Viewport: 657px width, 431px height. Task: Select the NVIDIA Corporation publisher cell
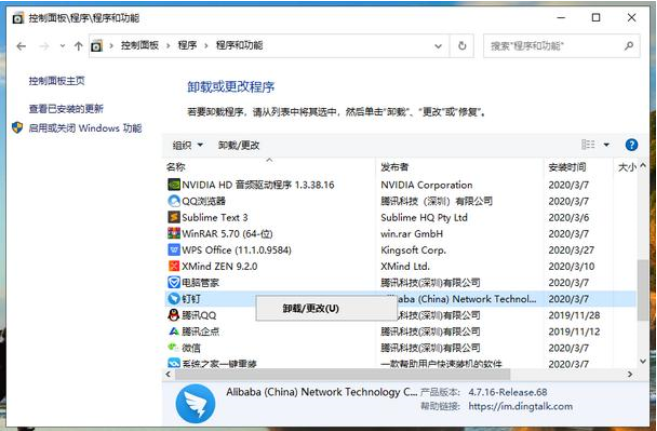426,185
